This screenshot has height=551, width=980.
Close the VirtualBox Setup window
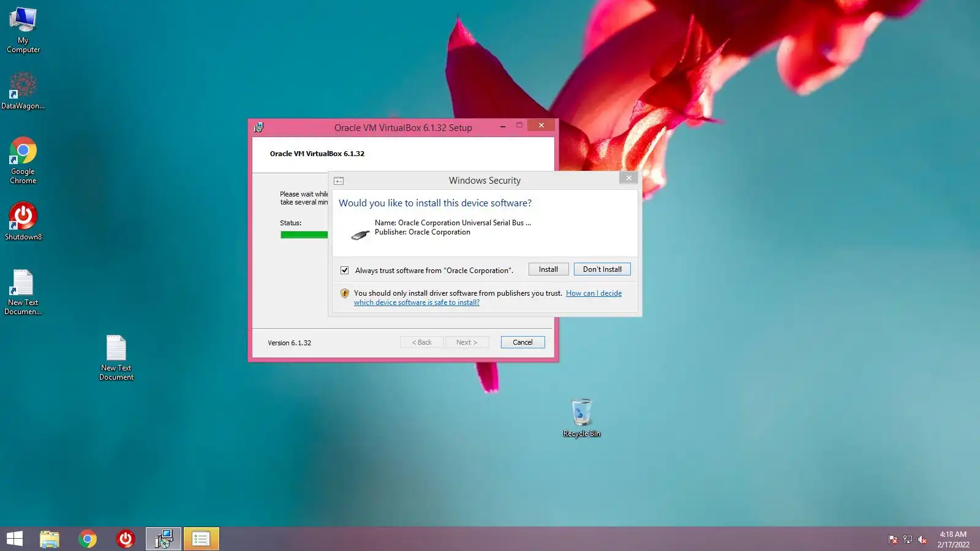point(541,126)
